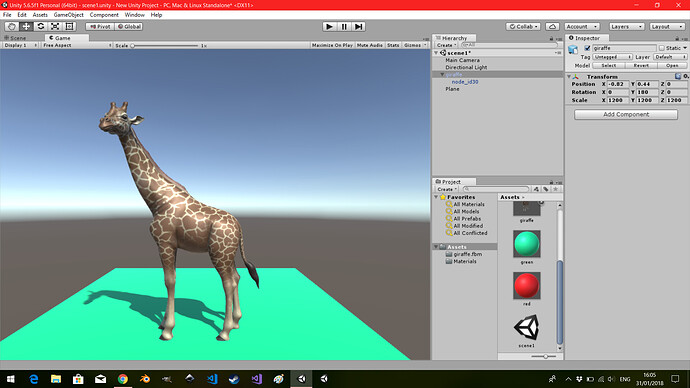690x388 pixels.
Task: Open the Project Create dropdown
Action: [x=447, y=189]
